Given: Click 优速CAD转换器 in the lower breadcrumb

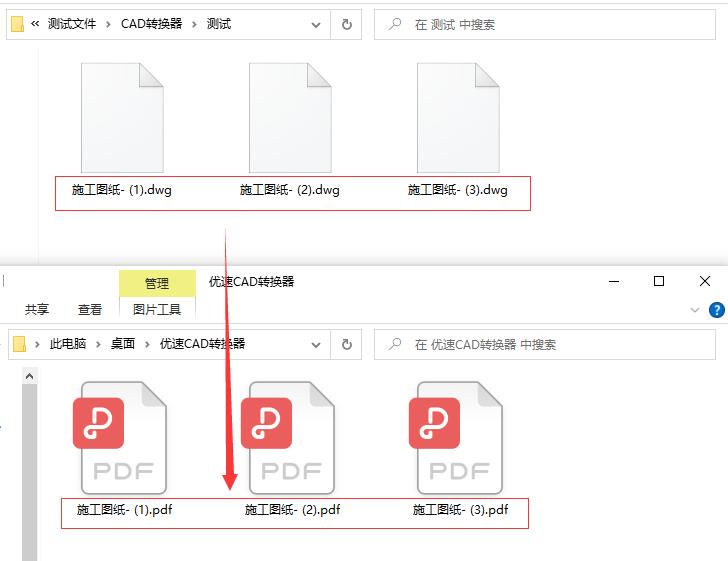Looking at the screenshot, I should (202, 344).
